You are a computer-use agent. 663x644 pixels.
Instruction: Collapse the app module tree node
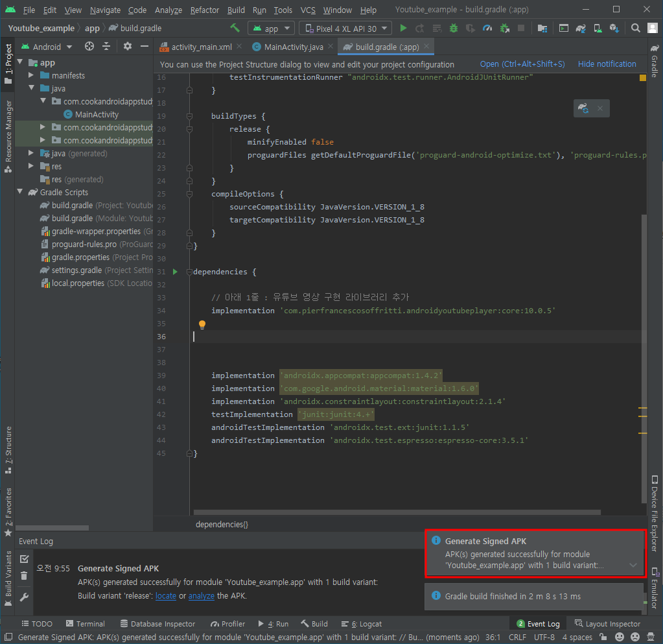pyautogui.click(x=20, y=62)
